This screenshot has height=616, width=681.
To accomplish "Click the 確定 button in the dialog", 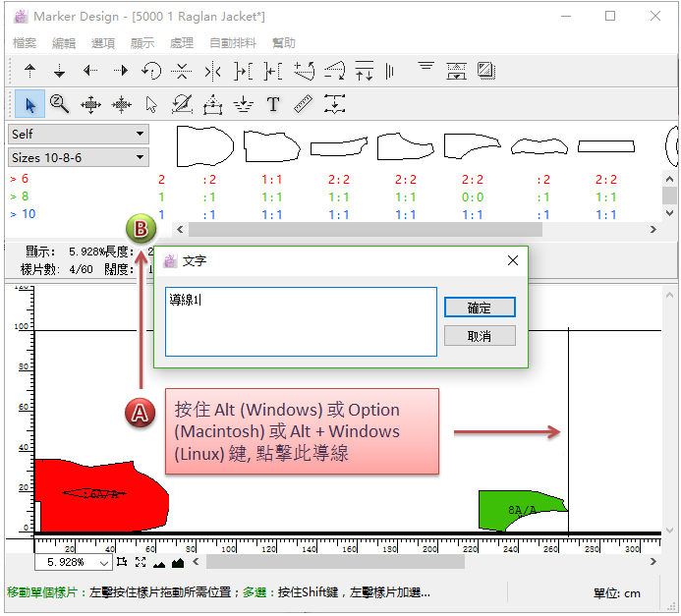I will pyautogui.click(x=480, y=308).
